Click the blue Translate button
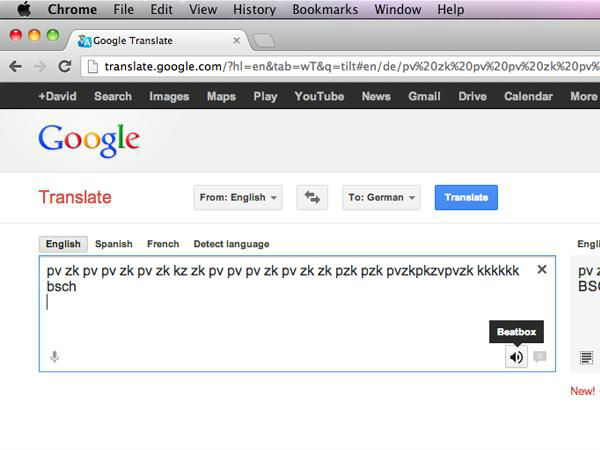600x450 pixels. tap(466, 197)
